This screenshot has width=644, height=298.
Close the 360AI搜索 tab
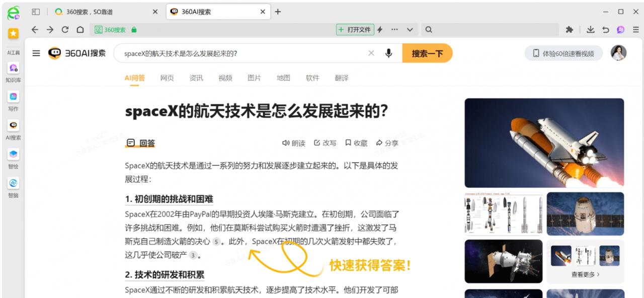click(263, 12)
